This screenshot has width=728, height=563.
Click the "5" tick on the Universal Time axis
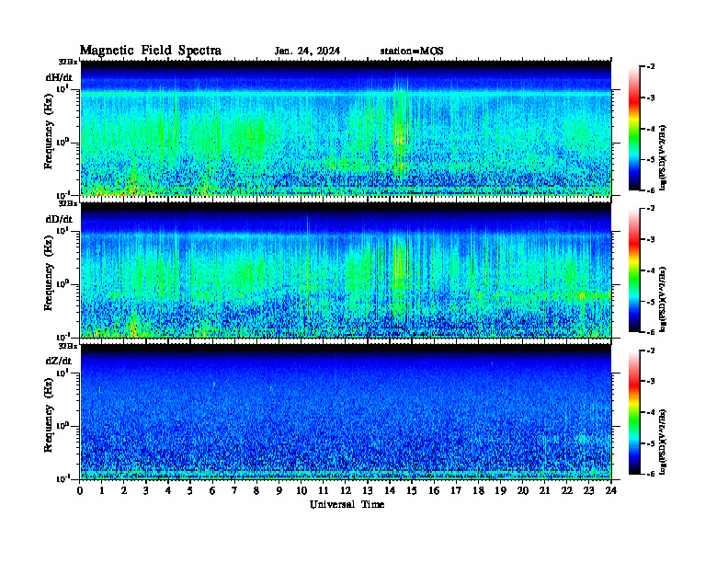[x=190, y=490]
